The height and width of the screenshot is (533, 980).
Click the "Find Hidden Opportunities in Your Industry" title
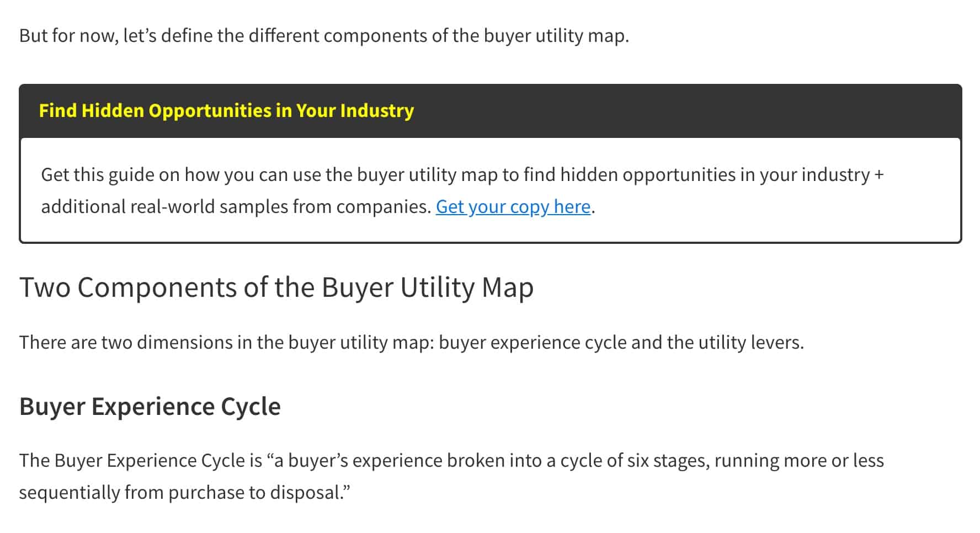pyautogui.click(x=226, y=110)
